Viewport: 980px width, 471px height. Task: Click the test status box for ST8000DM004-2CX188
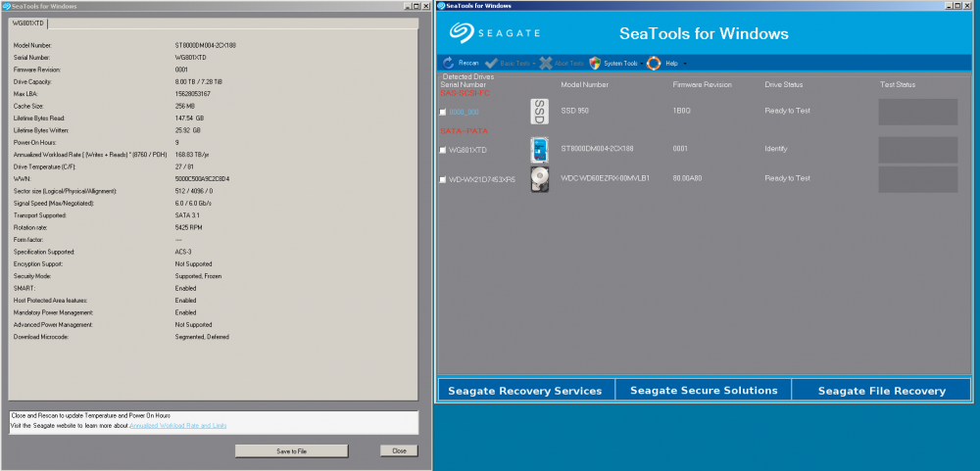tap(918, 150)
